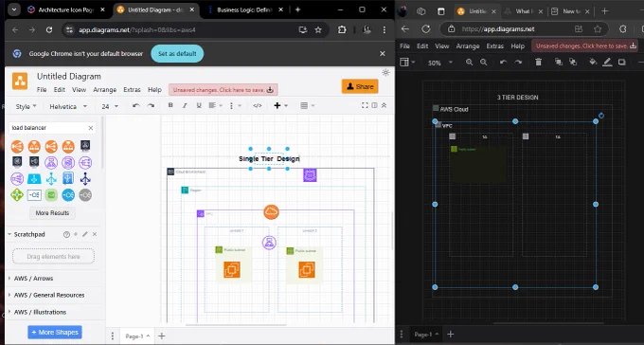
Task: Add page to favorites with Edge star
Action: [598, 28]
